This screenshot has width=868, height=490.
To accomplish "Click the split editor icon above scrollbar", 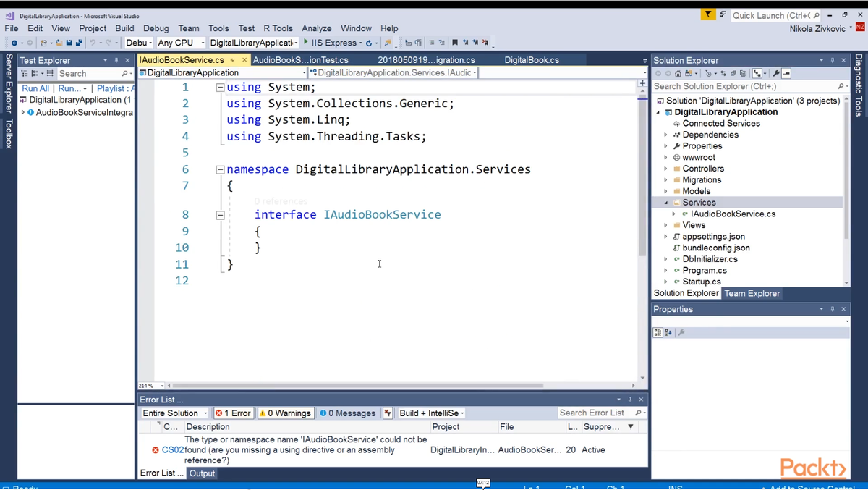I will pos(642,84).
